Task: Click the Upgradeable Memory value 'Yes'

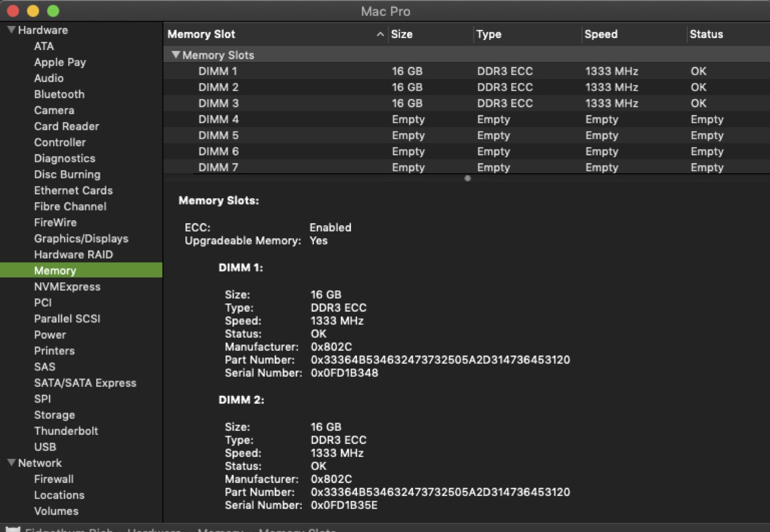Action: (319, 240)
